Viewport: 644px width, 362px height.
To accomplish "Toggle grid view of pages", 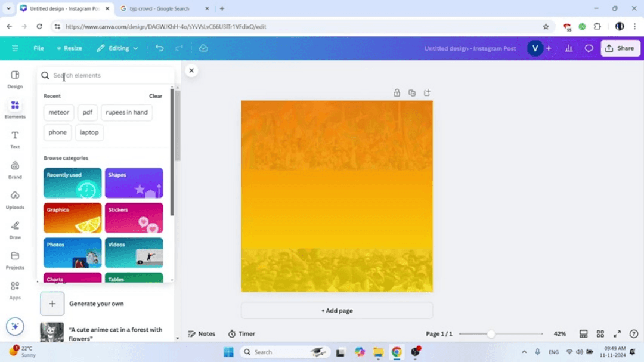I will coord(600,334).
